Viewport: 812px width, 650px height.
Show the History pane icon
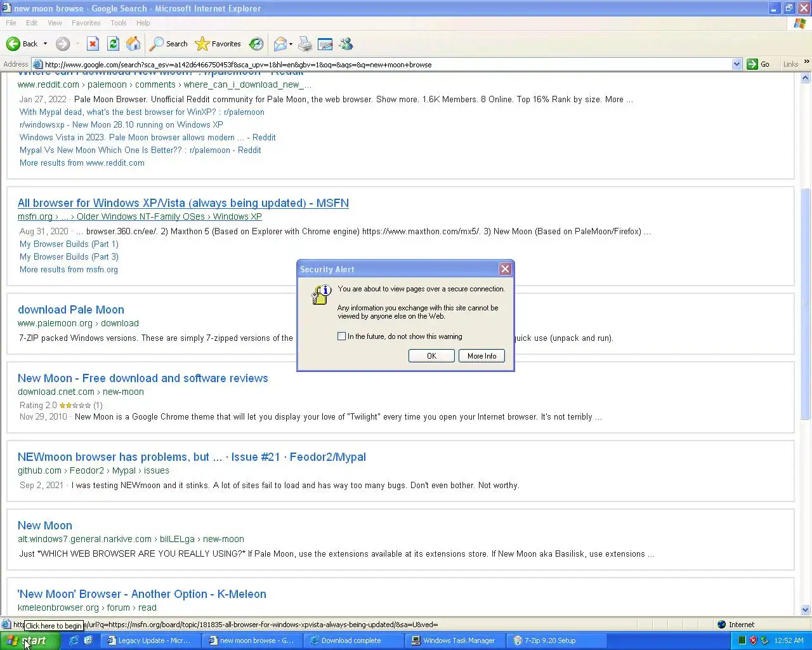256,44
